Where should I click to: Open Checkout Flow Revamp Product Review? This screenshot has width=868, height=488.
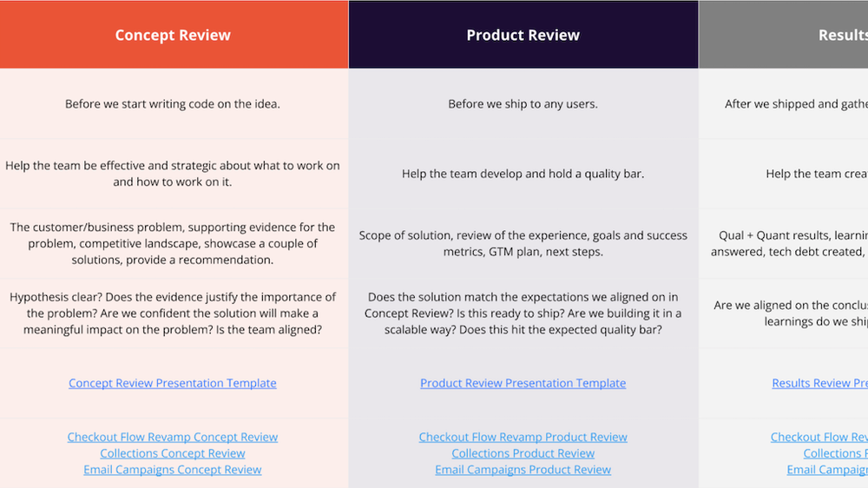click(523, 437)
